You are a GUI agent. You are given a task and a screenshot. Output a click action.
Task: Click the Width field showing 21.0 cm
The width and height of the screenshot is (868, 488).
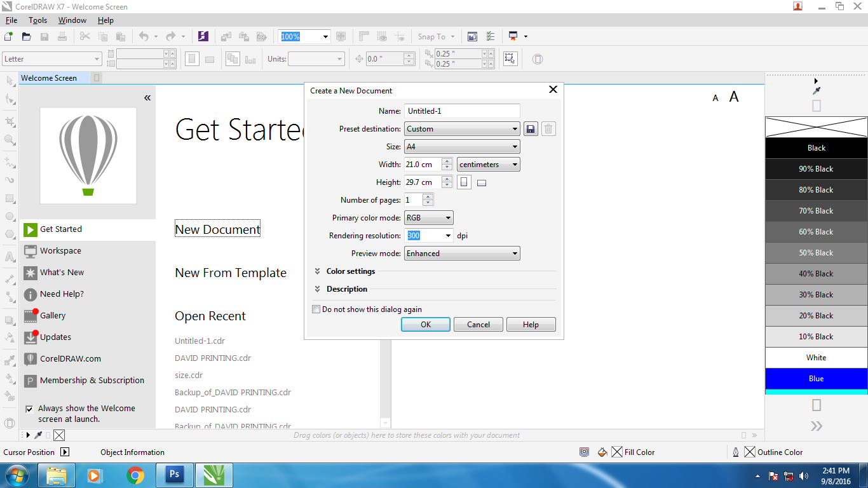click(x=423, y=165)
